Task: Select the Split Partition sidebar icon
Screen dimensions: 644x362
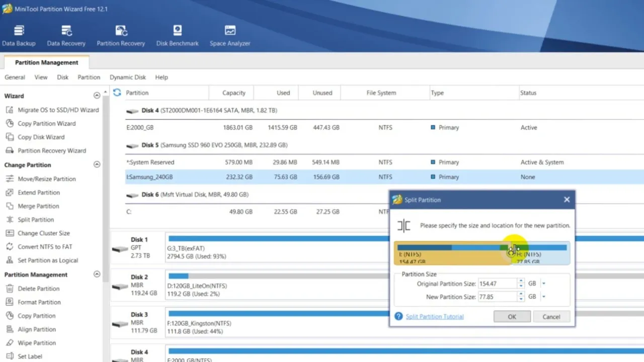Action: 10,219
